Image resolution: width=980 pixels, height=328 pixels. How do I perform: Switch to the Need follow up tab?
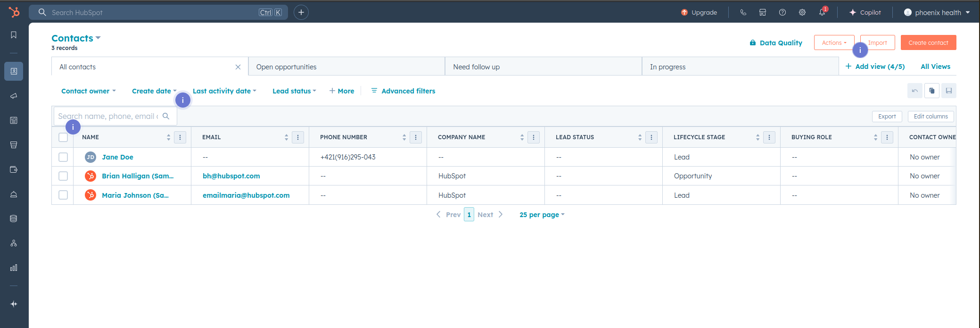543,67
